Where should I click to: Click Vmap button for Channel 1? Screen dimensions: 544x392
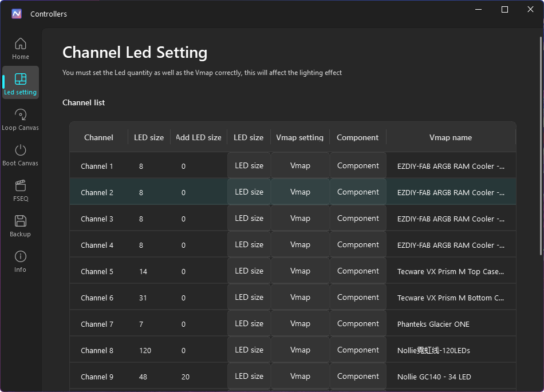click(300, 166)
